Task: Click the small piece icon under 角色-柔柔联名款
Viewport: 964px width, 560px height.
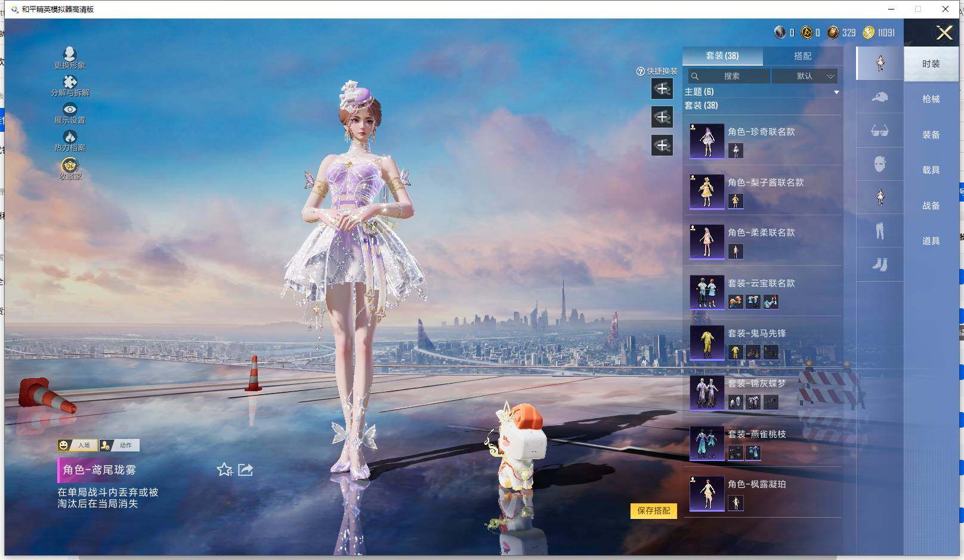Action: (x=736, y=251)
